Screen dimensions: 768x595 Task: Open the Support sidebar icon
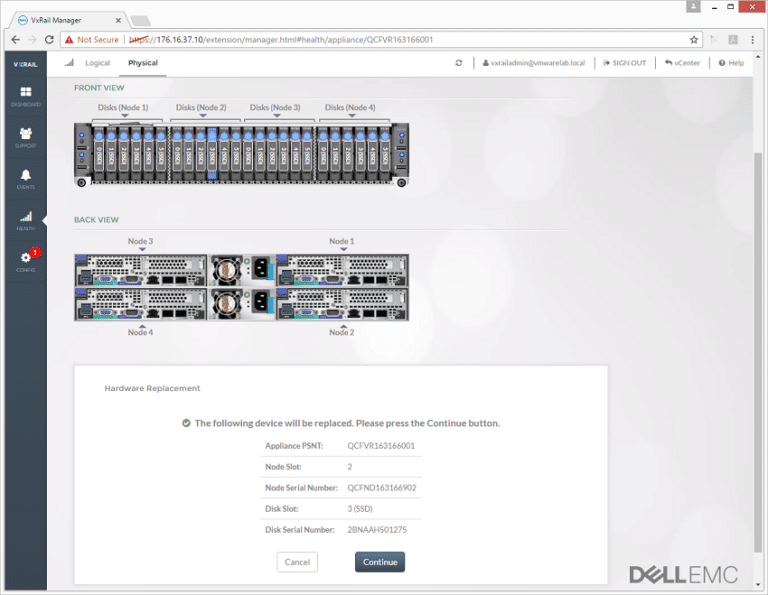26,137
